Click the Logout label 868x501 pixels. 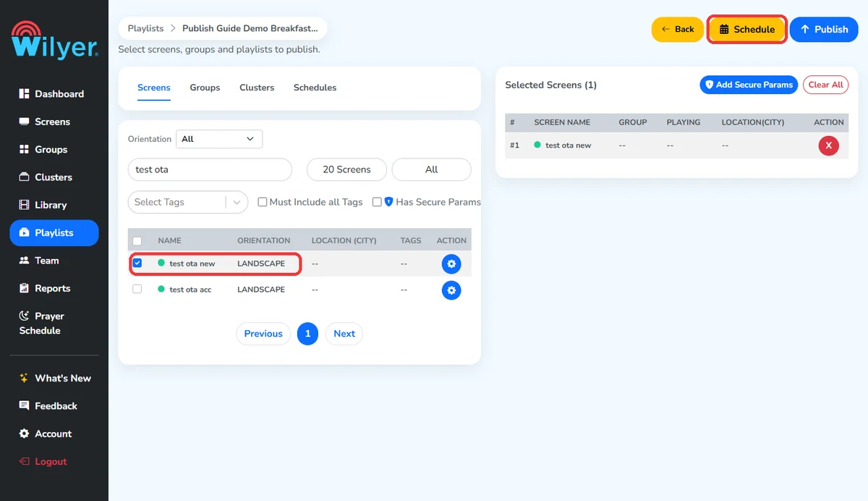(x=51, y=462)
